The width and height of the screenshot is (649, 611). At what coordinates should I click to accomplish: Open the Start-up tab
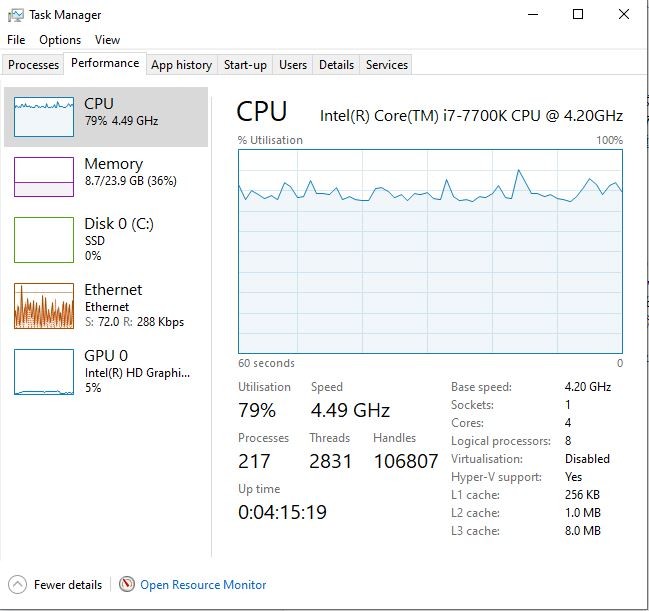point(245,65)
